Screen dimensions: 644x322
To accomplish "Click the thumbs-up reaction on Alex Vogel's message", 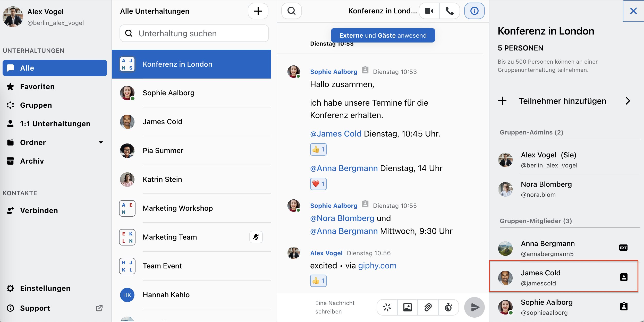I will coord(318,281).
